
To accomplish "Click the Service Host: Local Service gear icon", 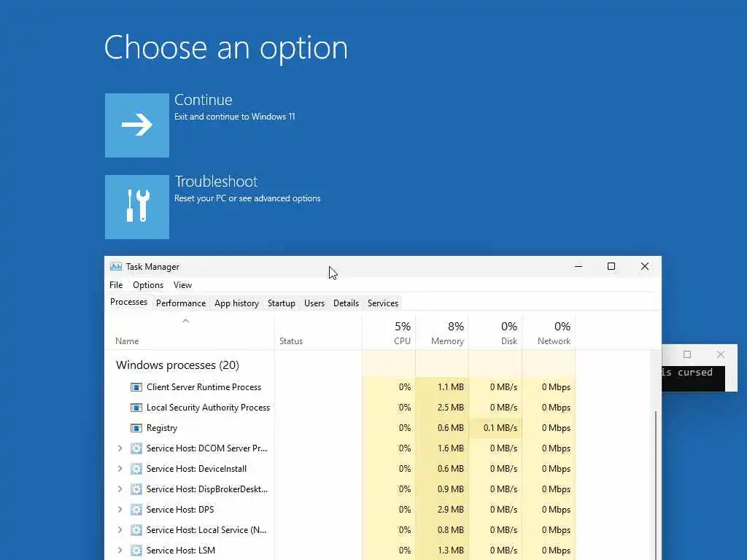I will [136, 530].
